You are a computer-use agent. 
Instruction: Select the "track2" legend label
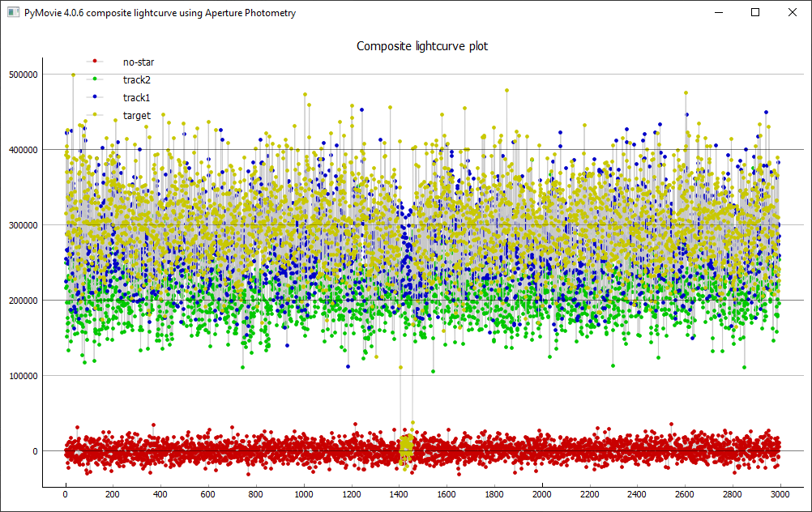coord(137,79)
